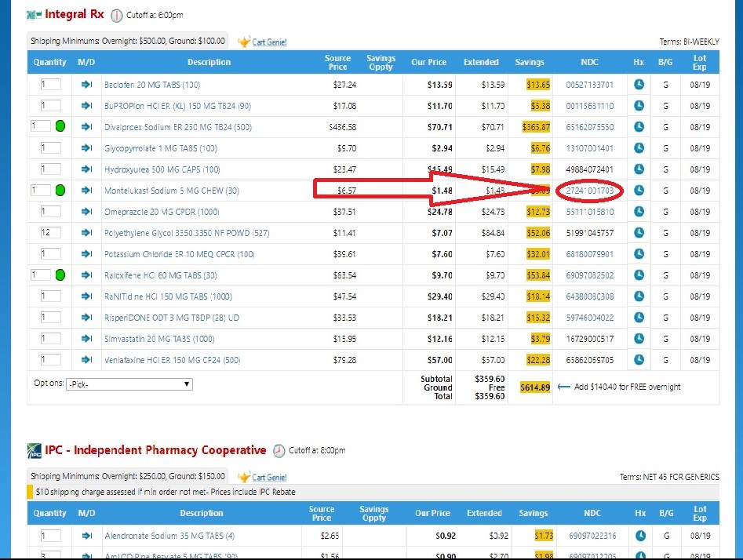743x560 pixels.
Task: Click the IPC cutoff clock icon
Action: pos(279,450)
